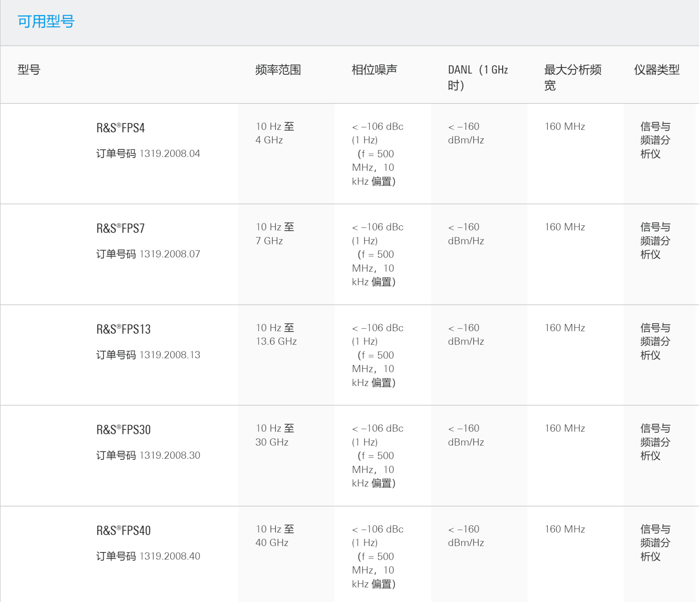Click the FPS7 DANL value

point(466,234)
